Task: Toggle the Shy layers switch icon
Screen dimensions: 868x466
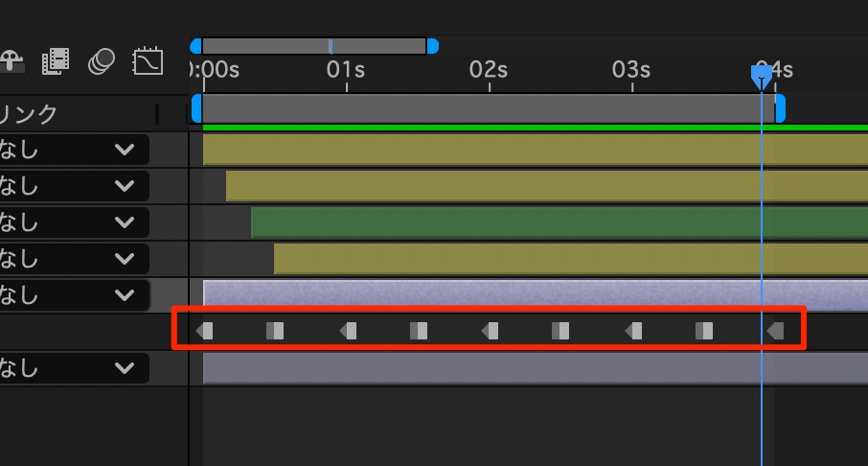Action: pos(10,62)
